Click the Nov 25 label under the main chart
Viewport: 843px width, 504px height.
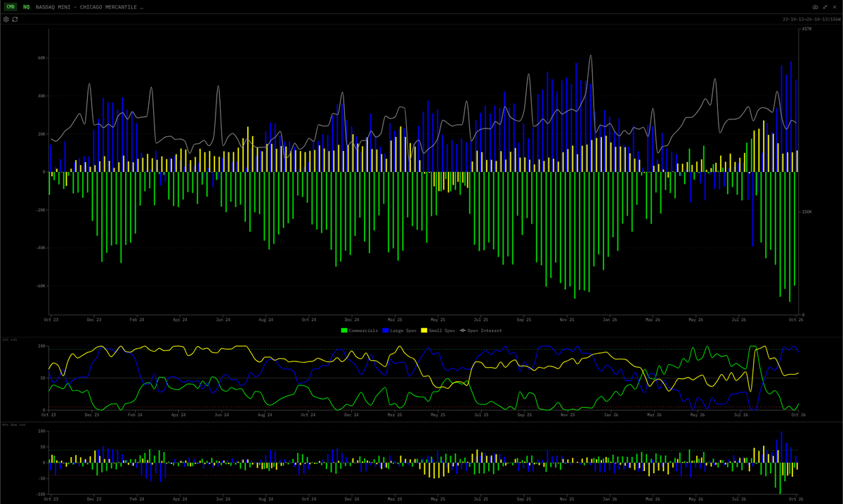pyautogui.click(x=566, y=319)
